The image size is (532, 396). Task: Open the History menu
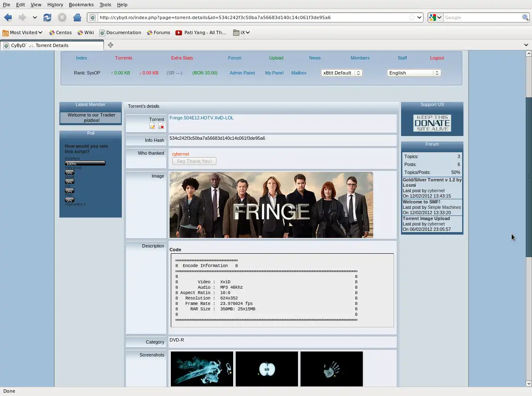pos(55,5)
